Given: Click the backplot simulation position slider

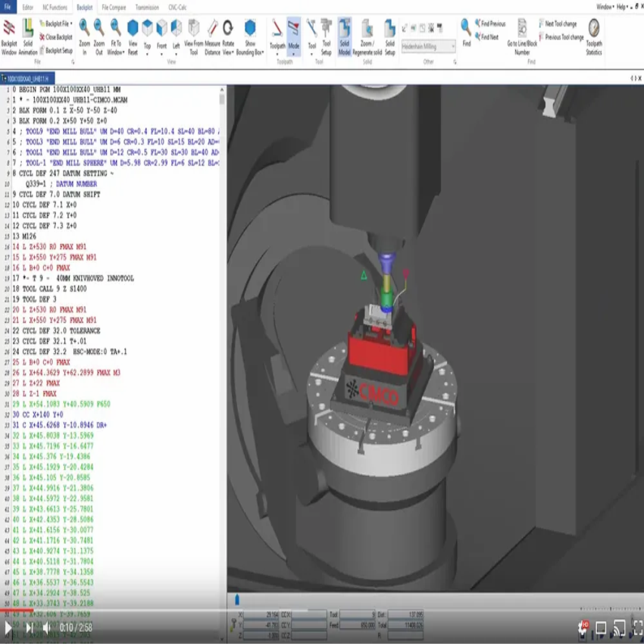Looking at the screenshot, I should pos(236,599).
